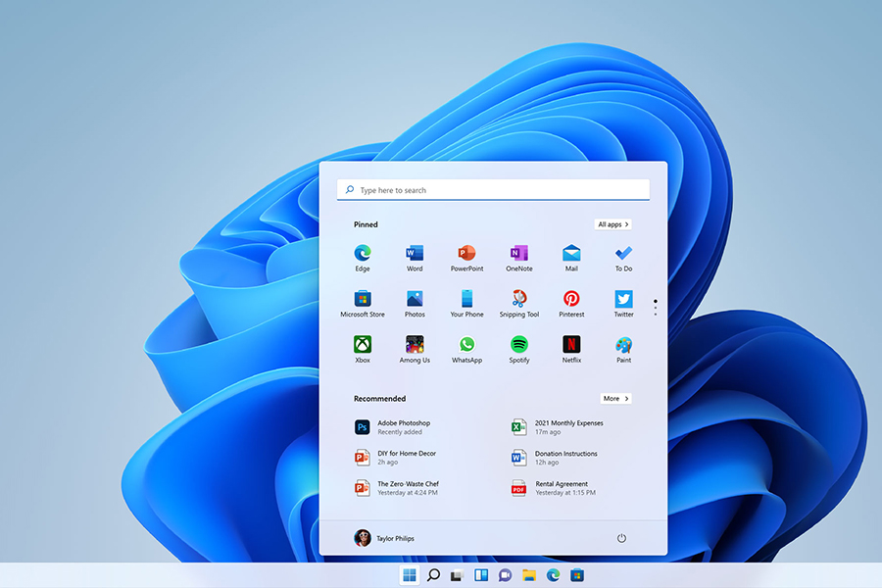Expand More recommended items
This screenshot has height=588, width=882.
[615, 399]
